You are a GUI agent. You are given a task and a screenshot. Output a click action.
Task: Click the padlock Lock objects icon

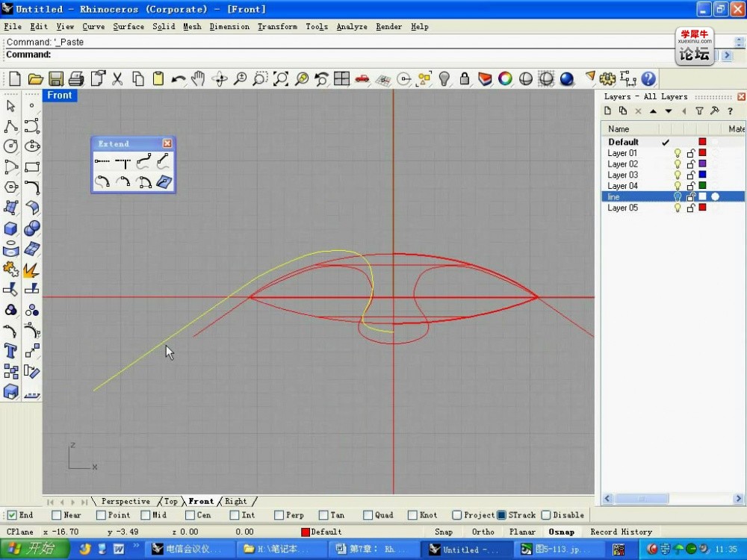[x=465, y=78]
